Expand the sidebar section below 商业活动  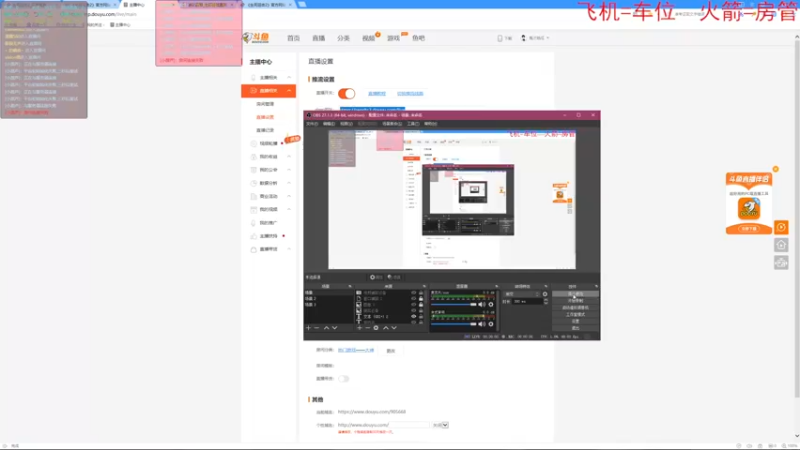289,210
